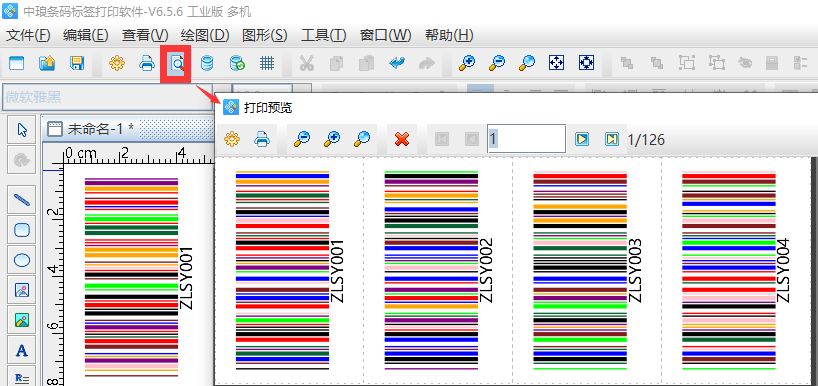
Task: Open the 绘图(D) menu
Action: click(205, 35)
